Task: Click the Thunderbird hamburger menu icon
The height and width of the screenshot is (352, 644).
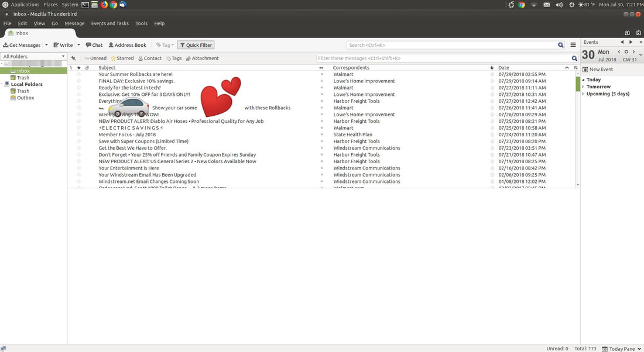Action: point(573,45)
